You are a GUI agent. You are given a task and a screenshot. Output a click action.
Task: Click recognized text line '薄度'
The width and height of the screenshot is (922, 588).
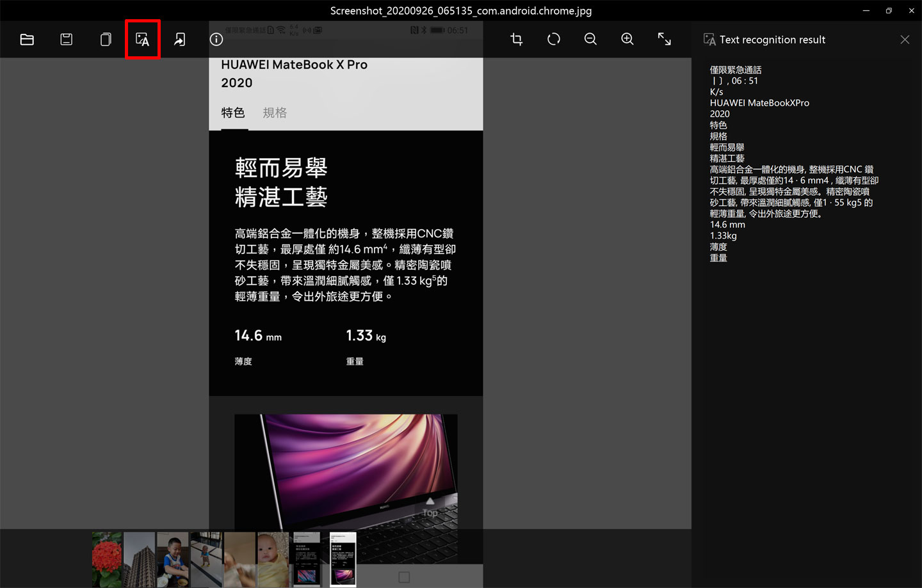(718, 246)
